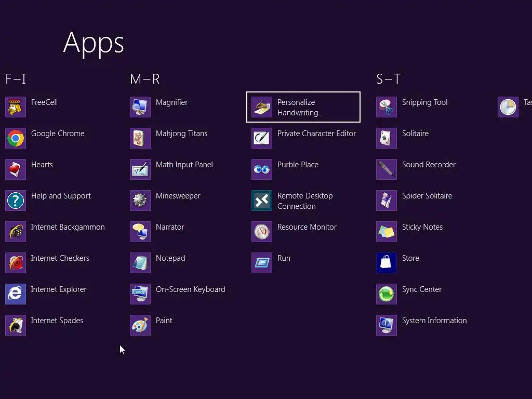
Task: Launch Internet Explorer via its icon
Action: click(16, 294)
